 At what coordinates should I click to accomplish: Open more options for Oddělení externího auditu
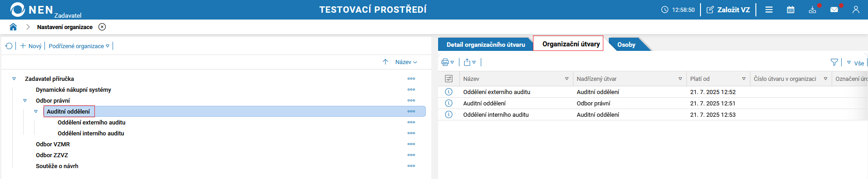coord(411,122)
